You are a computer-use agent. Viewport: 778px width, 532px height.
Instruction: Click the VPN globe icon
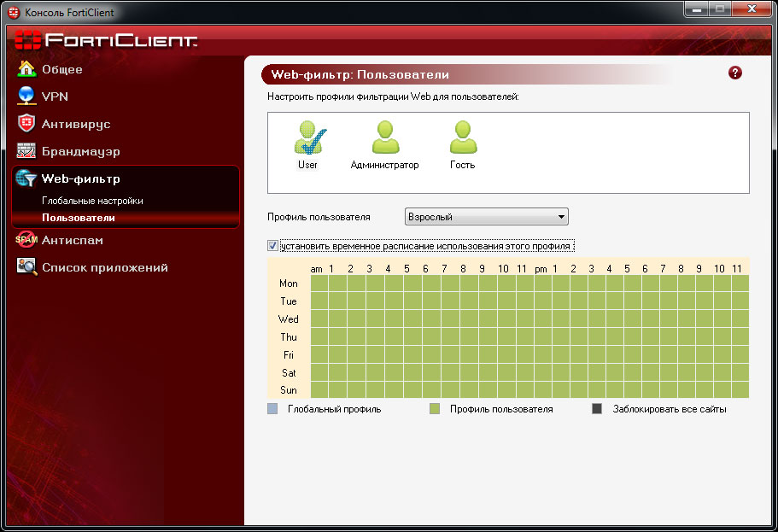[x=26, y=96]
